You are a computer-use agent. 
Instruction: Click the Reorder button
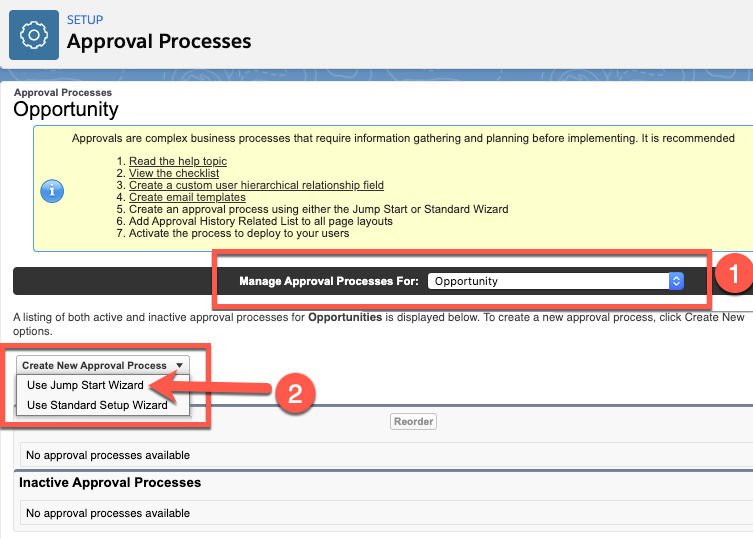(413, 421)
